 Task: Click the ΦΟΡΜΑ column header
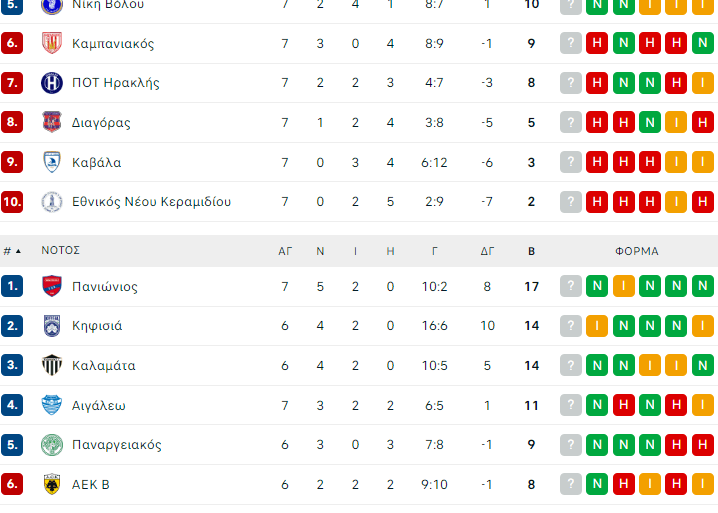point(637,251)
